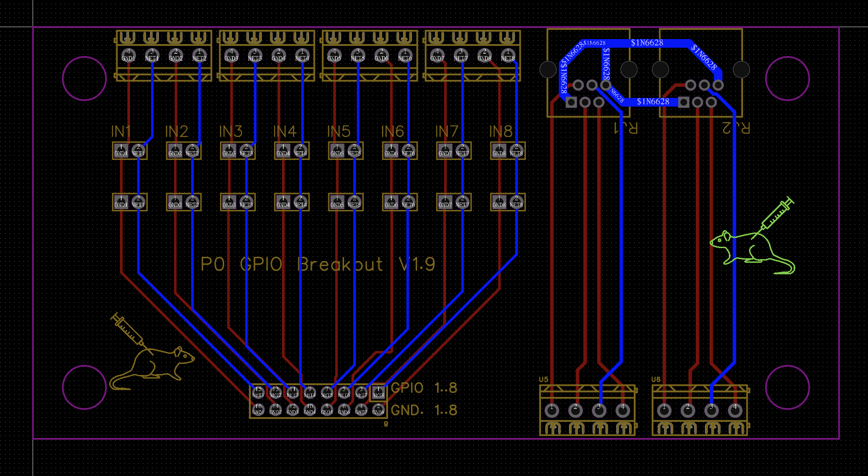868x476 pixels.
Task: Click the mirrored RJ1 reference label
Action: tap(626, 128)
